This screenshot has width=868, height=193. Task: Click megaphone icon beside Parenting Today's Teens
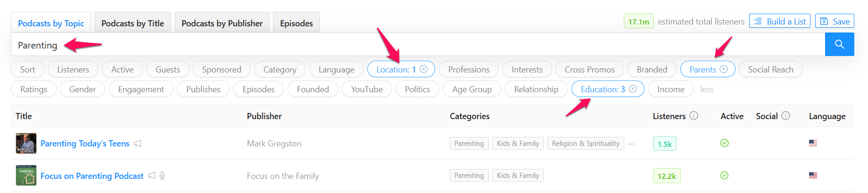[138, 144]
